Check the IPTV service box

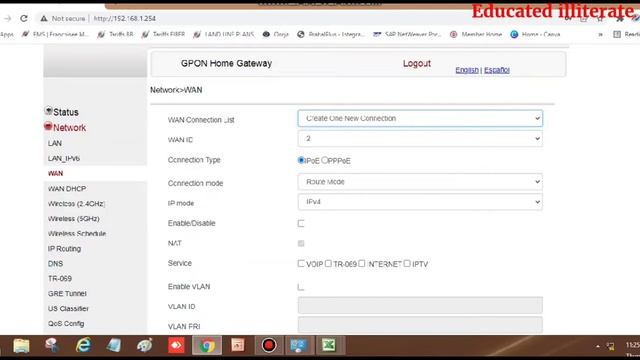click(x=407, y=263)
